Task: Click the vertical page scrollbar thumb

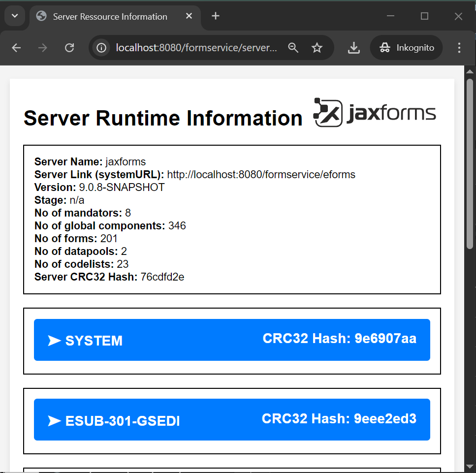Action: pos(470,162)
